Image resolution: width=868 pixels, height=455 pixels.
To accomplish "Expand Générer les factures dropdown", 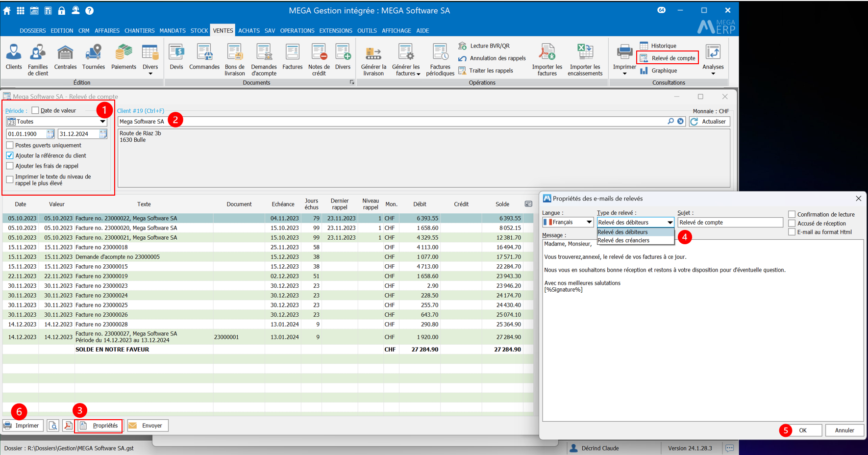I will tap(418, 74).
